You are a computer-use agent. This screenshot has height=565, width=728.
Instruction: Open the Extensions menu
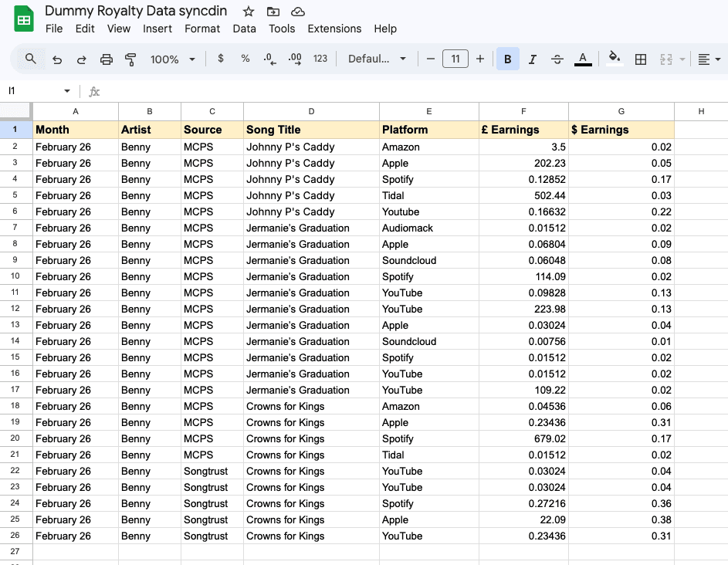click(x=334, y=29)
